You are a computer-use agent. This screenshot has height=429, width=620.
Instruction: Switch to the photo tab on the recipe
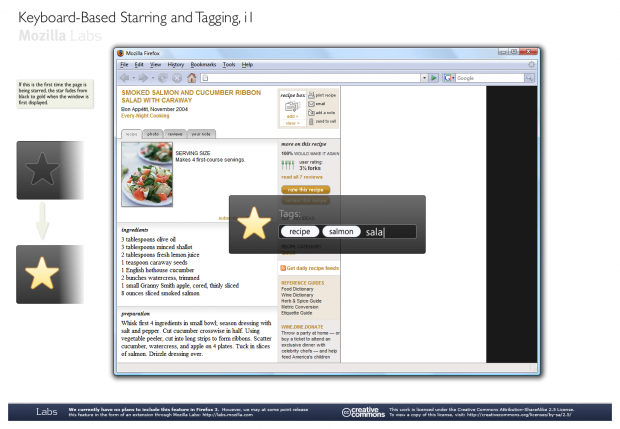pos(153,133)
